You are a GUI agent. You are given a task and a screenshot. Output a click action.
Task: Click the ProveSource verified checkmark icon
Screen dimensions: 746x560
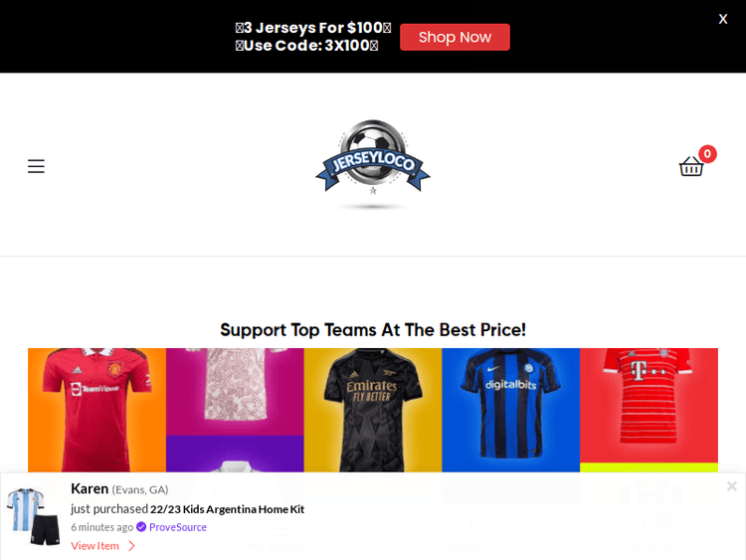point(141,527)
